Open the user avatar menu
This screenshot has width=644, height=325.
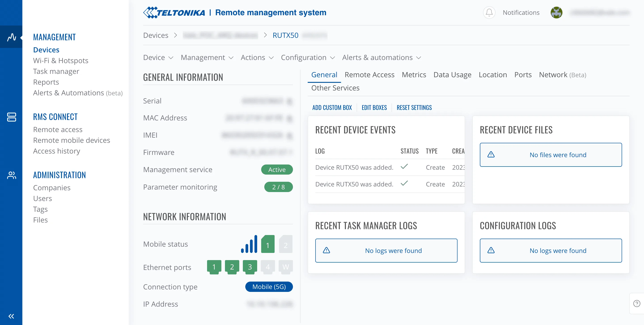click(556, 13)
